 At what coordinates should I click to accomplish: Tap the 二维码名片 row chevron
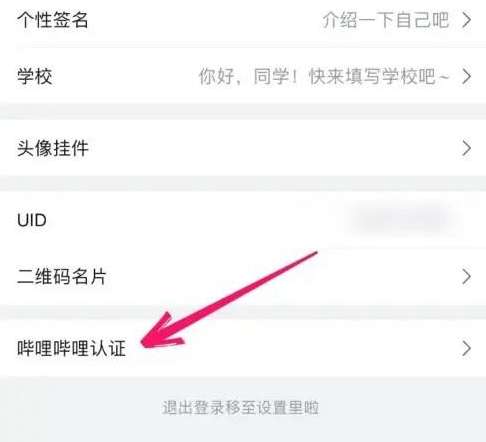(x=467, y=277)
